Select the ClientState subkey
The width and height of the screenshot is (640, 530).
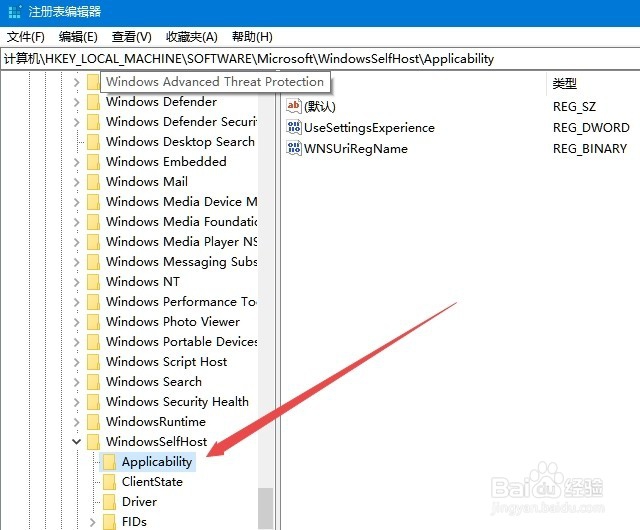tap(152, 482)
